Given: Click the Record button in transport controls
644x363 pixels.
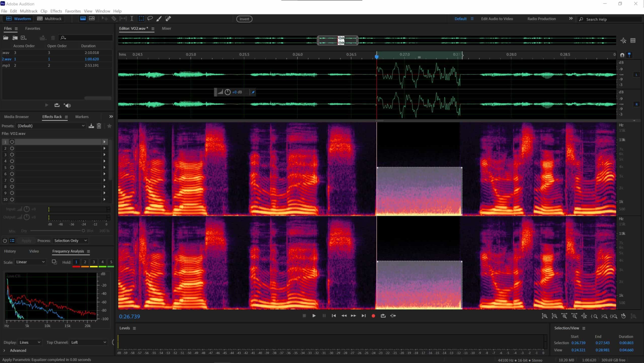Looking at the screenshot, I should [373, 316].
